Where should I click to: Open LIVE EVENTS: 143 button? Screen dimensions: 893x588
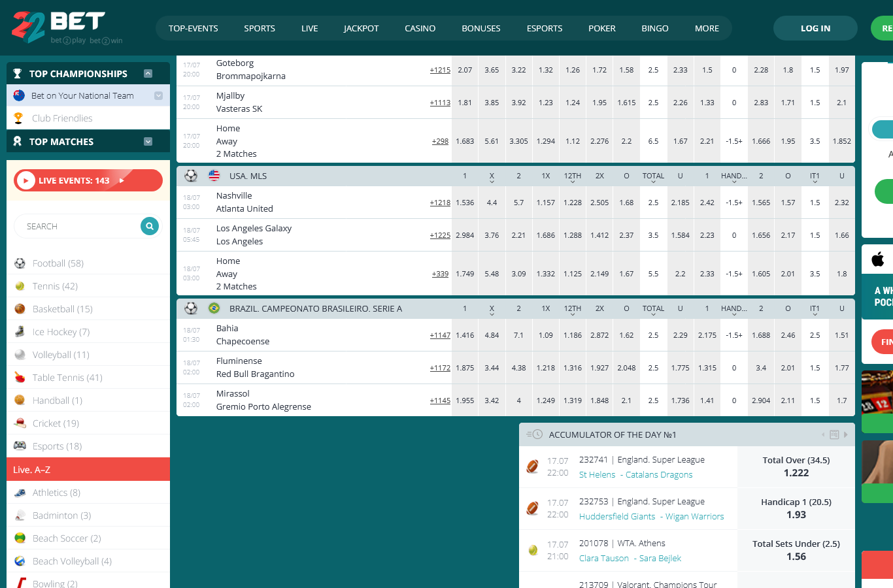tap(88, 180)
